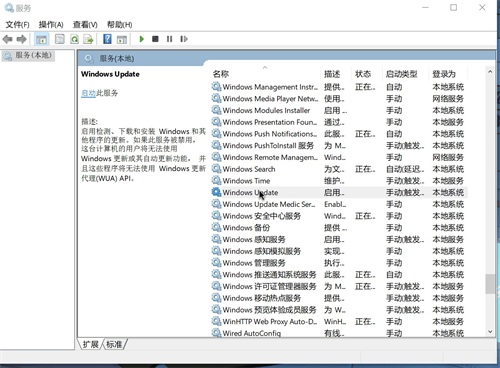Image resolution: width=500 pixels, height=368 pixels.
Task: Click the Back arrow toolbar icon
Action: click(x=7, y=39)
